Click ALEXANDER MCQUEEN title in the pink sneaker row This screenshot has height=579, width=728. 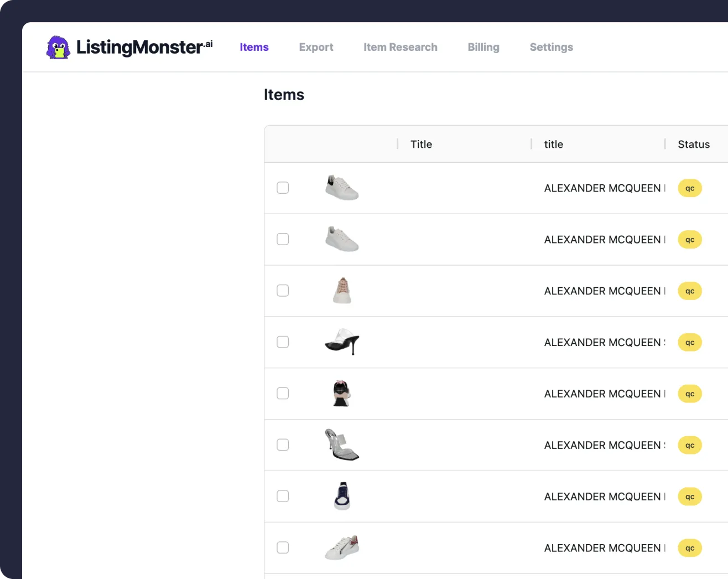click(605, 291)
